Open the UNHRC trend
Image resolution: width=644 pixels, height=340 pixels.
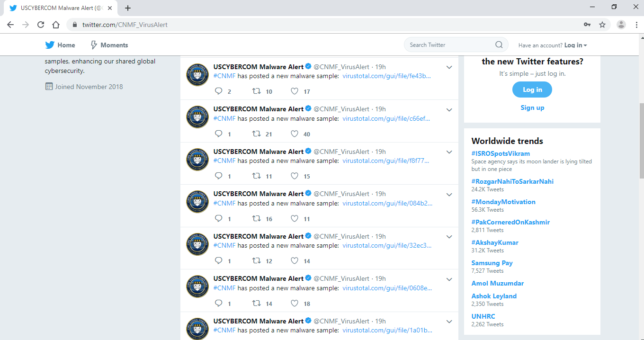click(x=483, y=316)
